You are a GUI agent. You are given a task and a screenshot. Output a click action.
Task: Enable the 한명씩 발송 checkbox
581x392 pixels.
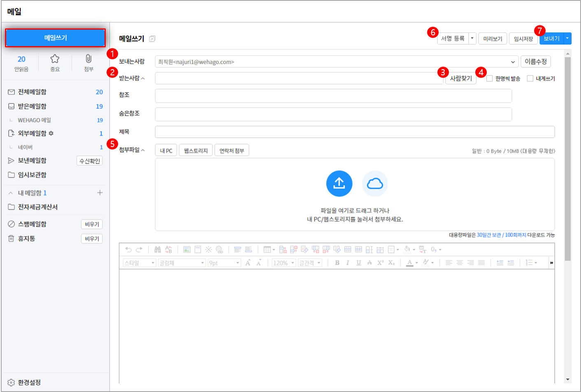tap(490, 79)
